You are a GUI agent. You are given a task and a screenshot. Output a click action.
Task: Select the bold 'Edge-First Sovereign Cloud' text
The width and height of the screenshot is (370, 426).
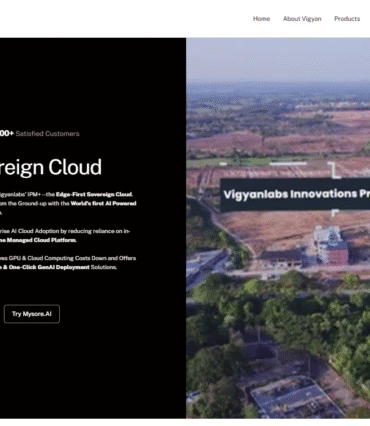[x=94, y=194]
